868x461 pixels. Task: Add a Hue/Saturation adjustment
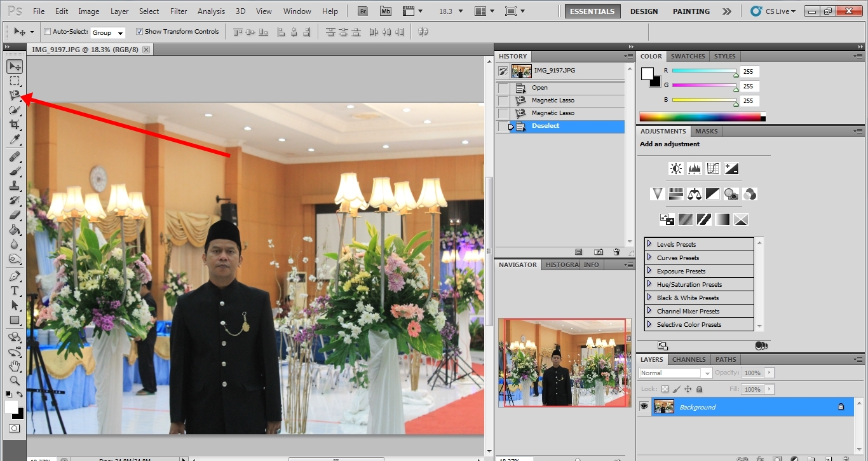[x=675, y=193]
